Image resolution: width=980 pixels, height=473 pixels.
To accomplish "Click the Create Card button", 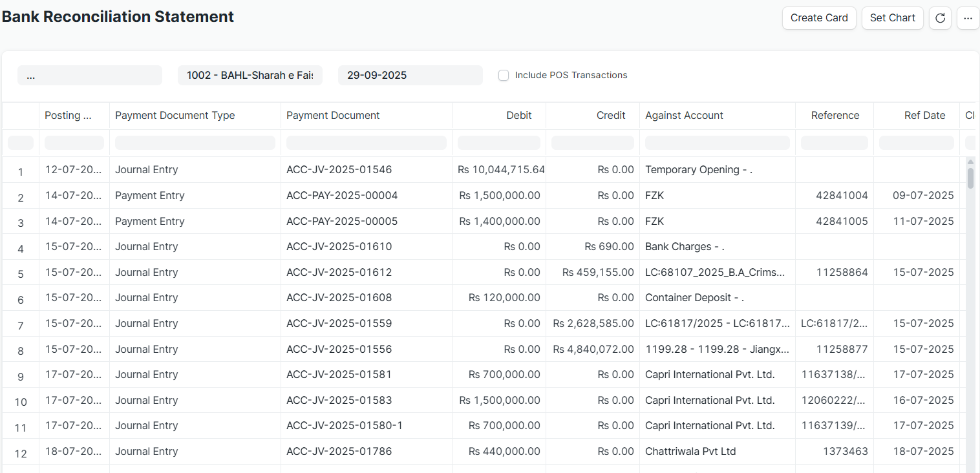I will pos(819,18).
